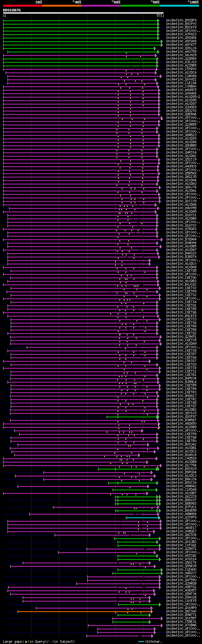Click the cyan alignment bar for UniRef100_Q3TPF9
The height and width of the screenshot is (644, 202).
(x=143, y=518)
